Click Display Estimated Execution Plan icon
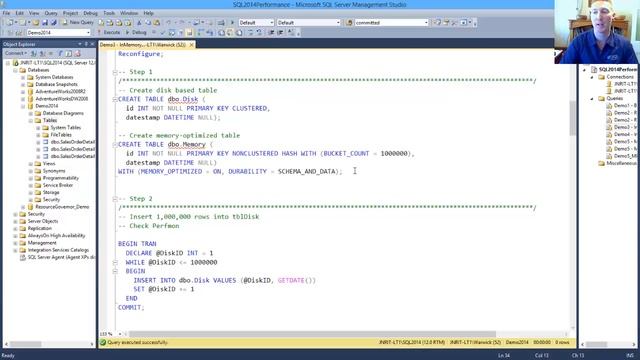Screen dimensions: 640x360 point(171,32)
